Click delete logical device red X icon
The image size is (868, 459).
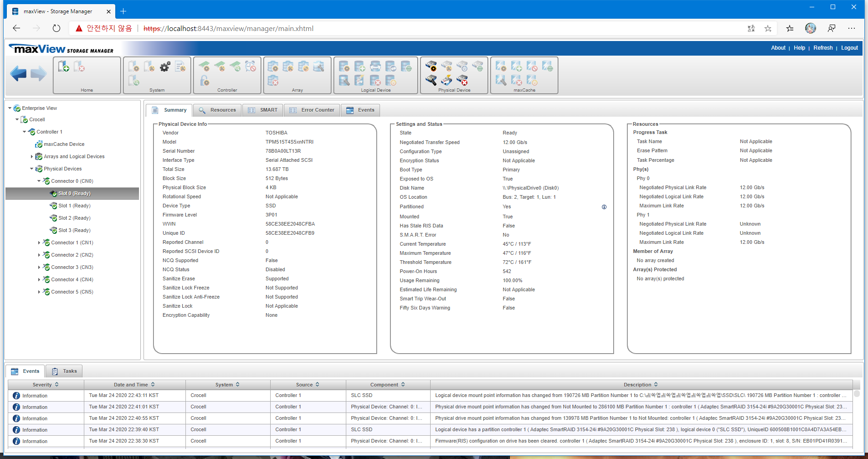pyautogui.click(x=375, y=81)
